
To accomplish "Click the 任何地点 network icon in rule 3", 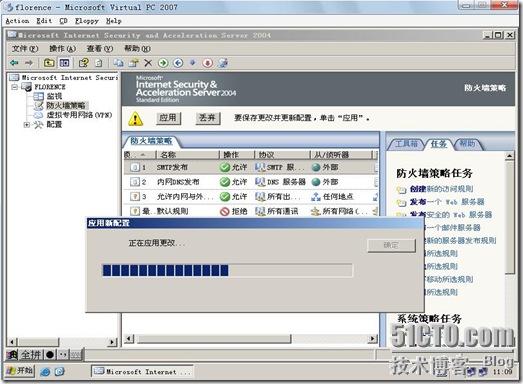I will click(316, 197).
